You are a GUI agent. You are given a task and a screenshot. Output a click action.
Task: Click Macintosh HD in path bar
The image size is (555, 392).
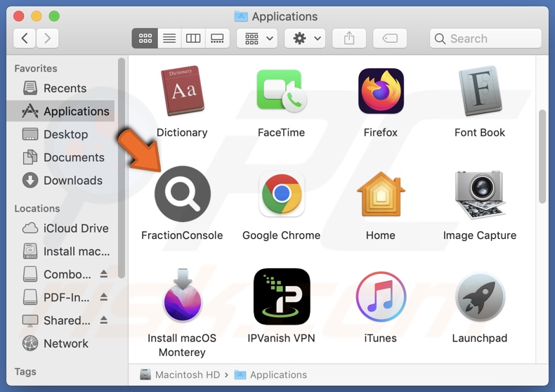(188, 374)
